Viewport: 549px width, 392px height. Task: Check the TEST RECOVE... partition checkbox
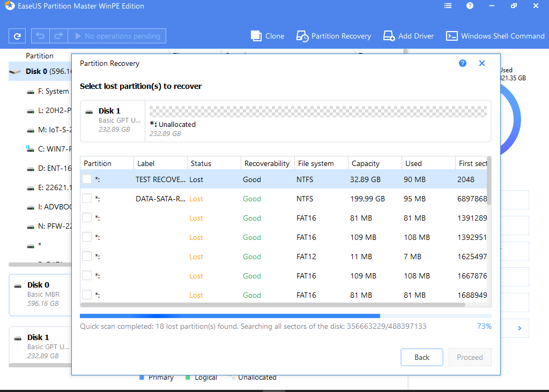pyautogui.click(x=87, y=179)
